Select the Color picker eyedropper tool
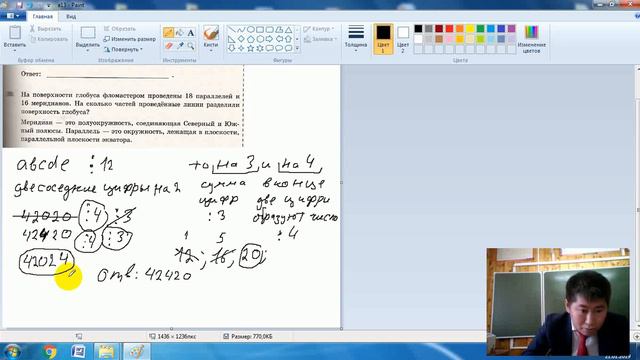The image size is (640, 360). (x=180, y=46)
